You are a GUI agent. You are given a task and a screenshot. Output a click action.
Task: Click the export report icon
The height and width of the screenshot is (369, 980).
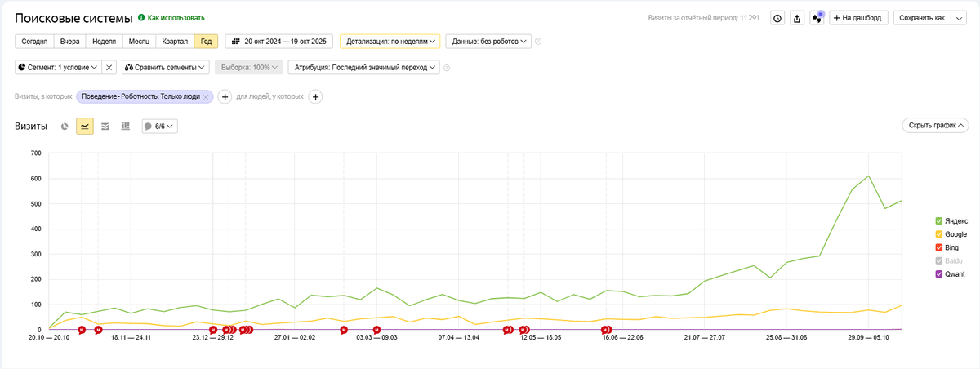(x=797, y=18)
